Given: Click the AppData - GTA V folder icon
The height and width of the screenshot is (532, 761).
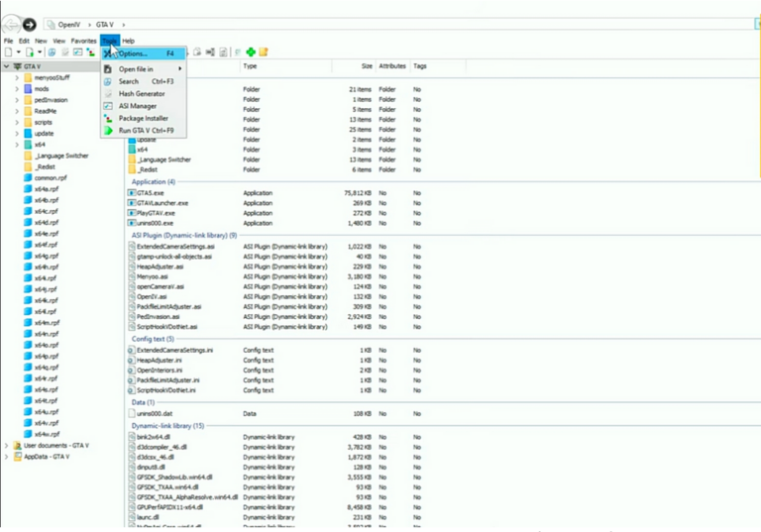Looking at the screenshot, I should tap(18, 457).
